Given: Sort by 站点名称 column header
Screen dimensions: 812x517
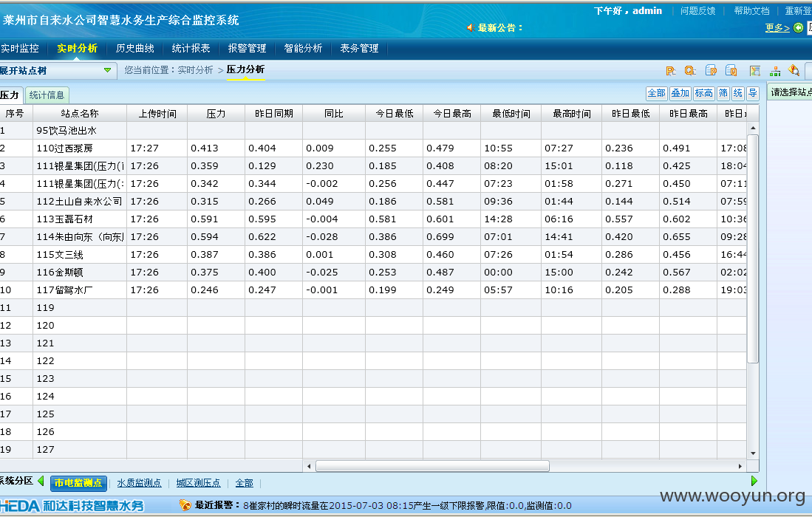Looking at the screenshot, I should coord(80,113).
